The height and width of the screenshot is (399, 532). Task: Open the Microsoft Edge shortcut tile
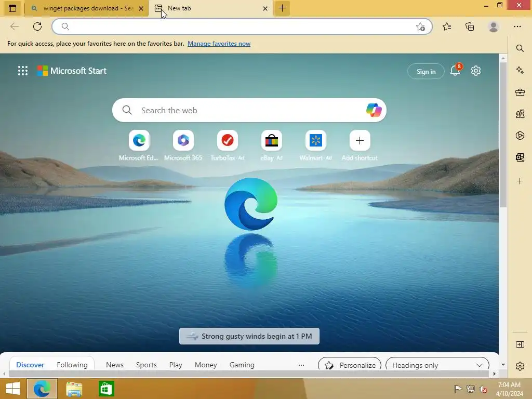click(x=139, y=145)
